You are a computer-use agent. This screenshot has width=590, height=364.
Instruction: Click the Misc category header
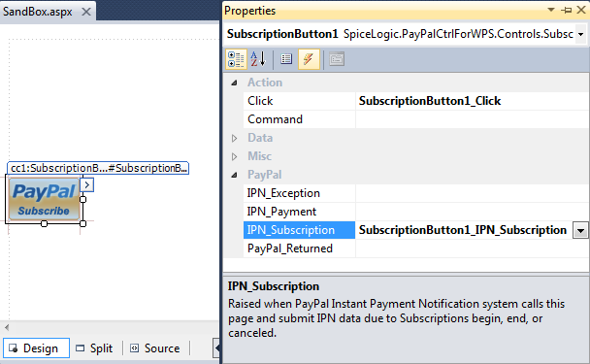pos(260,156)
